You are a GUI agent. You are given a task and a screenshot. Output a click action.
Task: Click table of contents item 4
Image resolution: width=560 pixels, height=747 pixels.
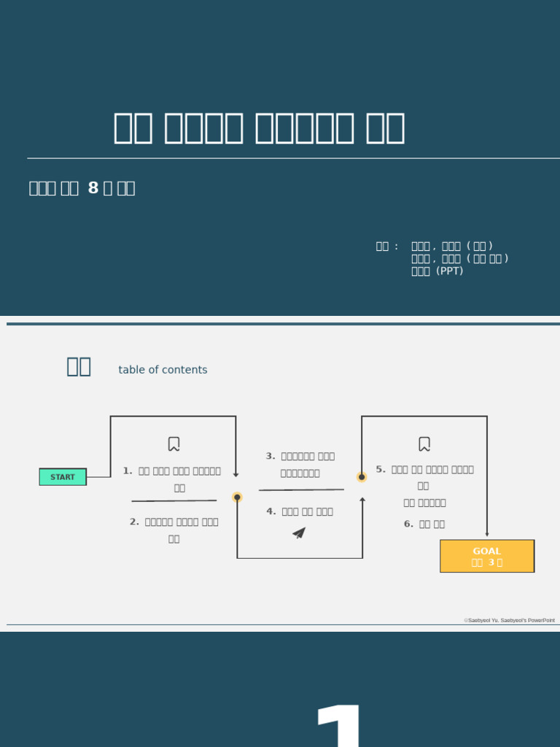click(x=300, y=511)
